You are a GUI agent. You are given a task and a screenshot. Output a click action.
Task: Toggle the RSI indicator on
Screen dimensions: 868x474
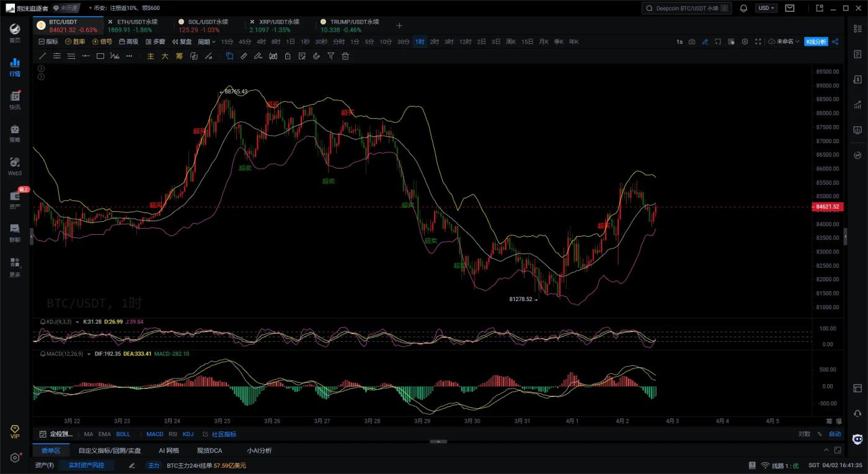click(173, 434)
